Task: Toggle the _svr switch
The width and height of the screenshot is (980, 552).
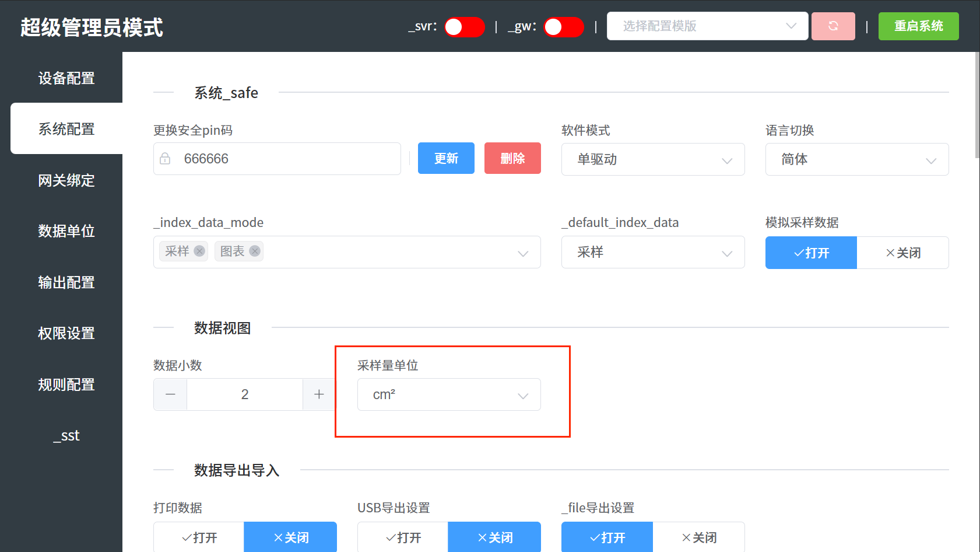Action: pyautogui.click(x=464, y=27)
